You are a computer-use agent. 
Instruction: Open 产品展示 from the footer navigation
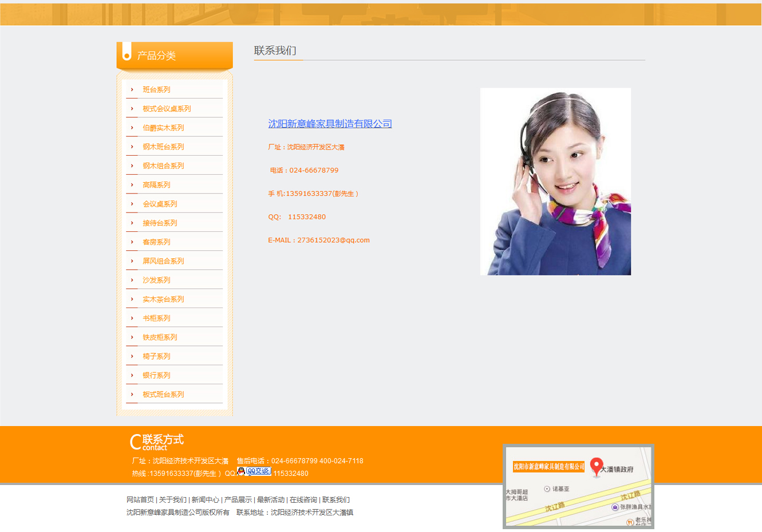(238, 500)
